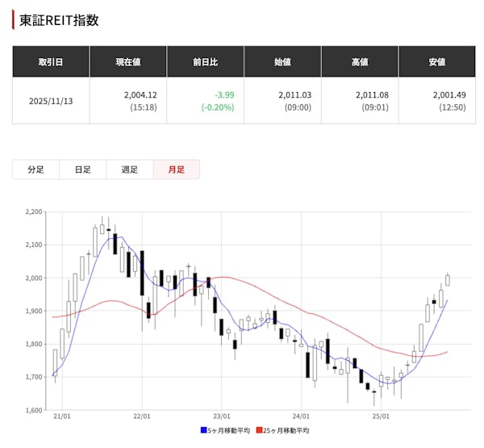Click the green -3.99 change value

pyautogui.click(x=223, y=95)
